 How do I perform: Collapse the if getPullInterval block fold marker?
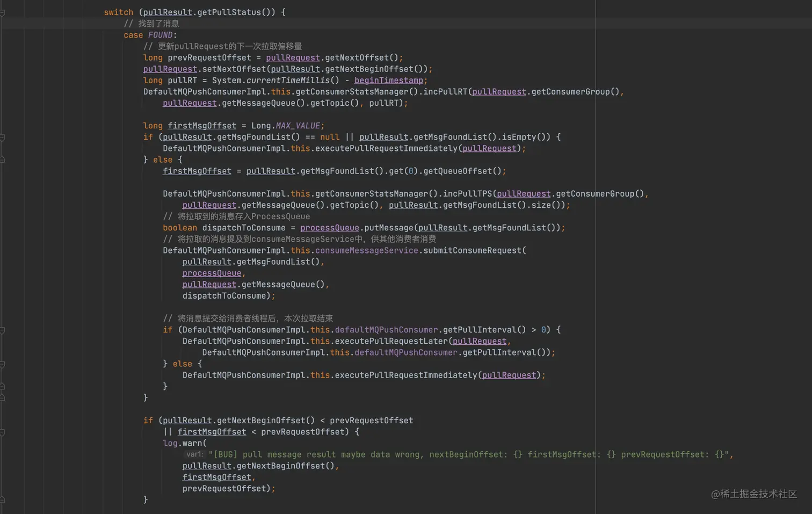click(x=2, y=330)
